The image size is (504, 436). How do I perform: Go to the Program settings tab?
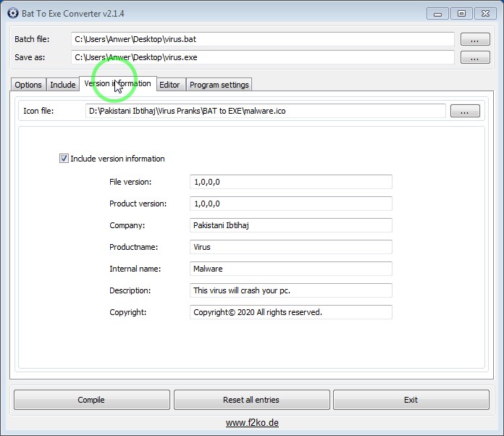pos(219,85)
